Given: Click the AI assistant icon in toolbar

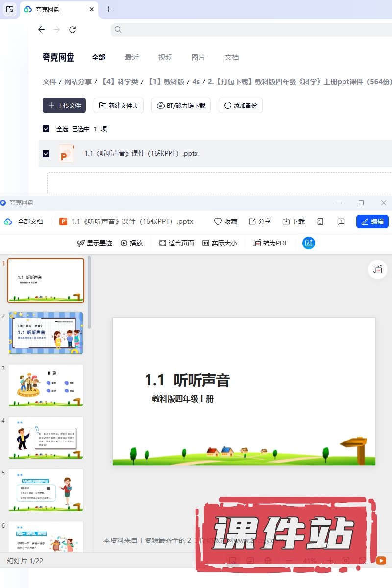Looking at the screenshot, I should [309, 243].
